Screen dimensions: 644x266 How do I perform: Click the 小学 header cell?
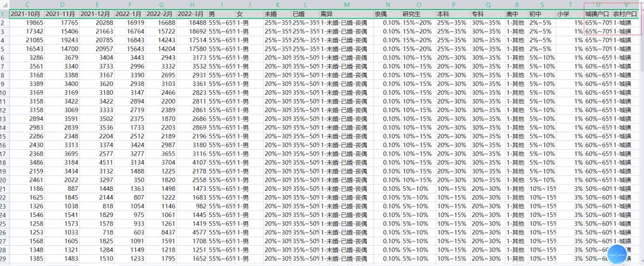click(x=570, y=14)
